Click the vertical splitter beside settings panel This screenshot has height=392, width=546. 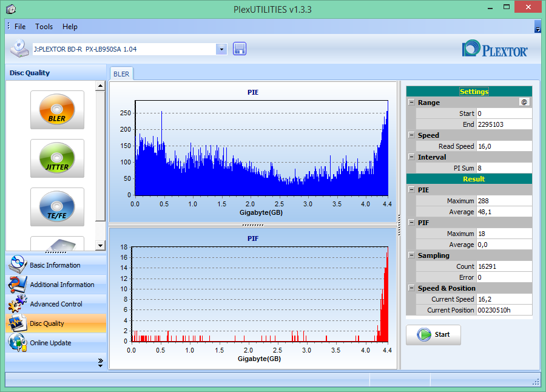pyautogui.click(x=399, y=225)
